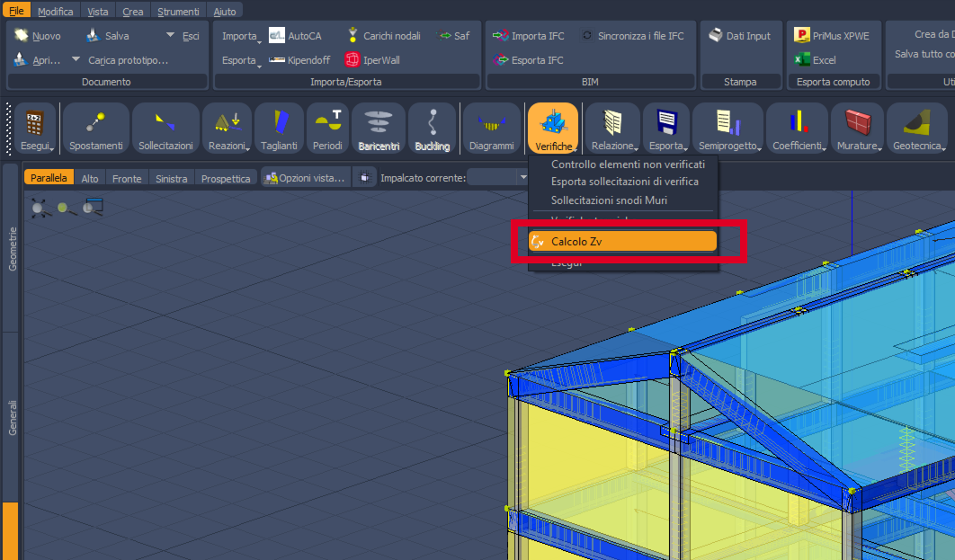Open the Semiprogetto tool
The image size is (955, 560).
[x=727, y=129]
